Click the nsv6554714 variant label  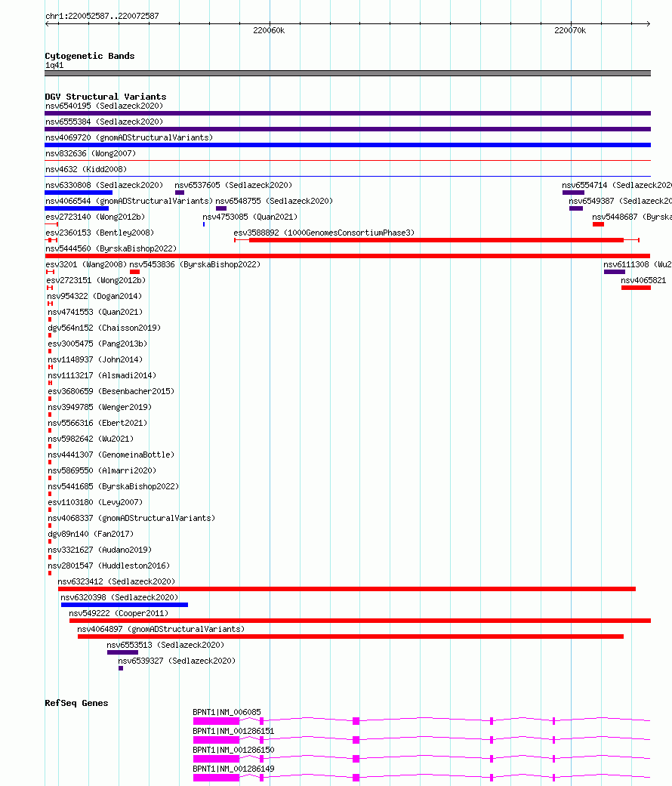(x=617, y=185)
